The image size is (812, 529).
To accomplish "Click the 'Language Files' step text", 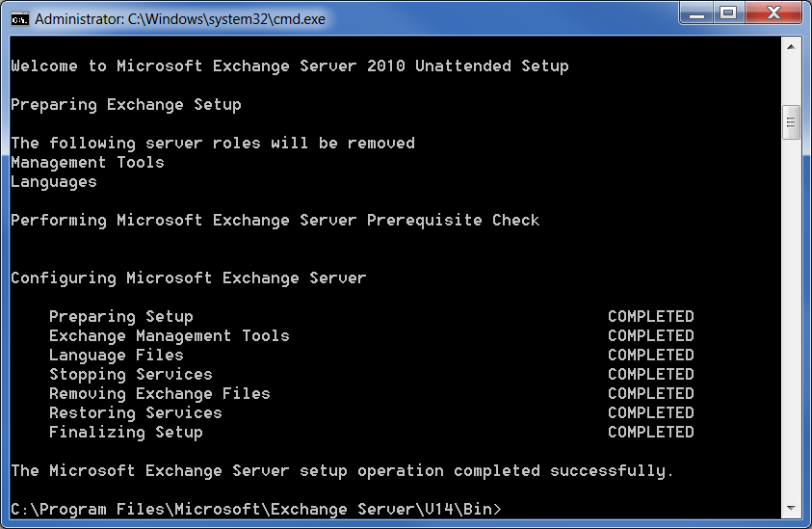I will 117,356.
